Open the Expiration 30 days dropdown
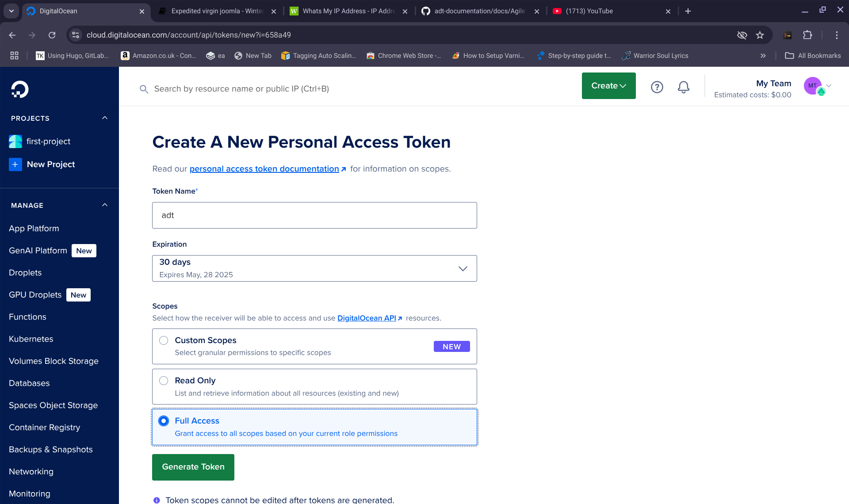Image resolution: width=849 pixels, height=504 pixels. click(314, 268)
